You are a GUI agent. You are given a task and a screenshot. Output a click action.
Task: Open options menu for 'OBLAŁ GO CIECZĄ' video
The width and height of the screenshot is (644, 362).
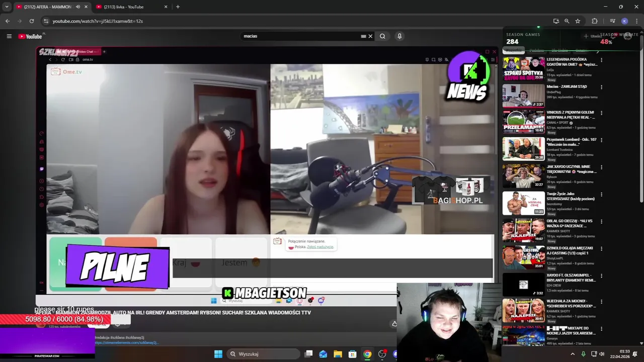coord(601,222)
